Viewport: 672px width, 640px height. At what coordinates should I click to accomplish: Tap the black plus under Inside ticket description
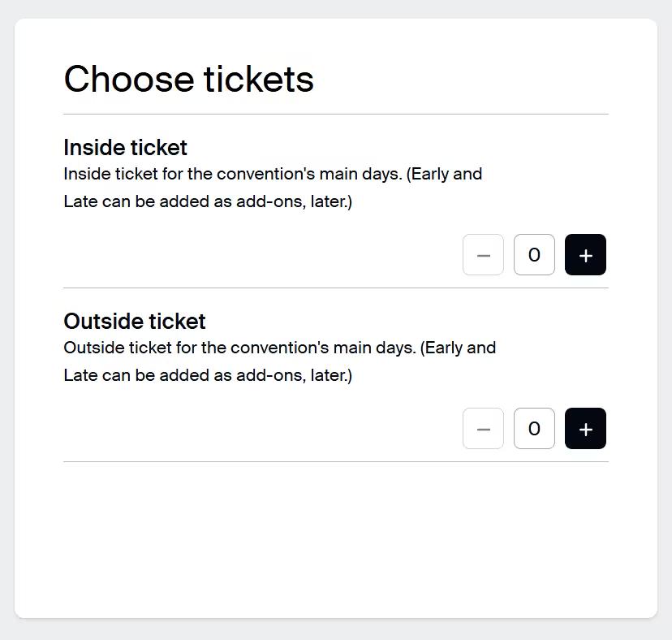pyautogui.click(x=585, y=255)
